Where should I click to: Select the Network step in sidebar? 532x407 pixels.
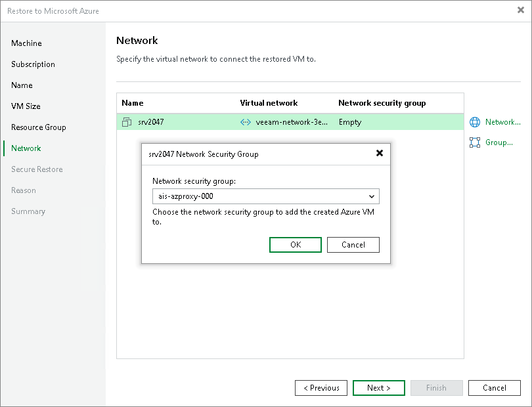click(x=26, y=148)
